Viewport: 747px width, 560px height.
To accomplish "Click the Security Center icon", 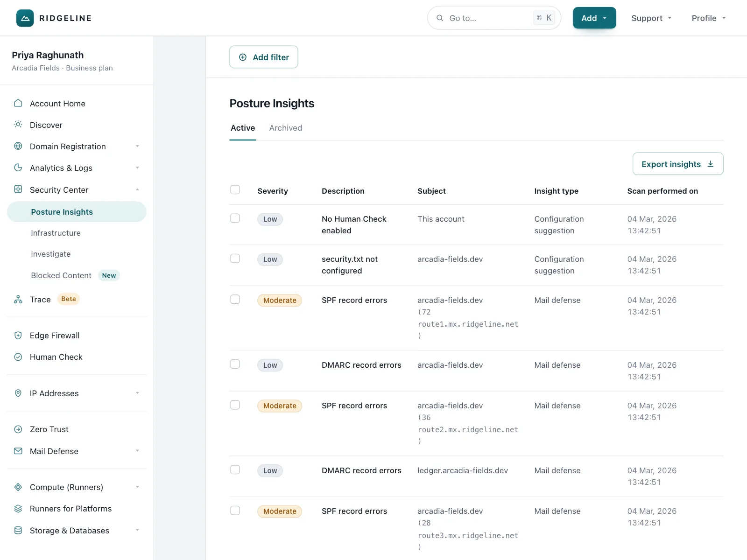I will [x=18, y=189].
